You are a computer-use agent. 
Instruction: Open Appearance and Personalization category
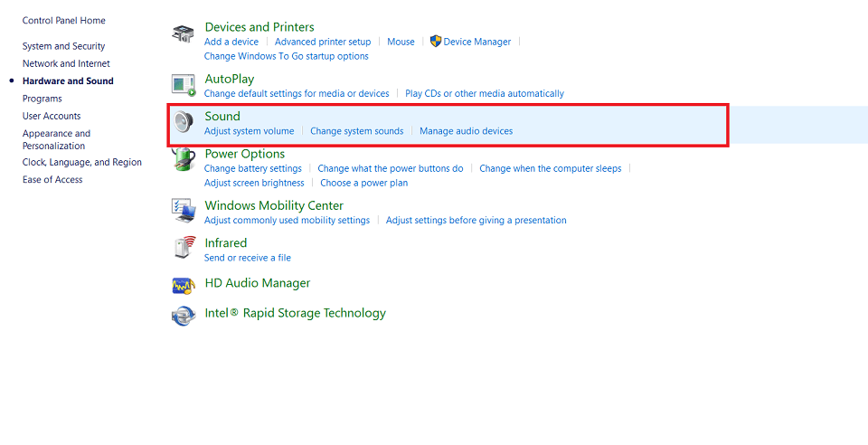pos(56,139)
